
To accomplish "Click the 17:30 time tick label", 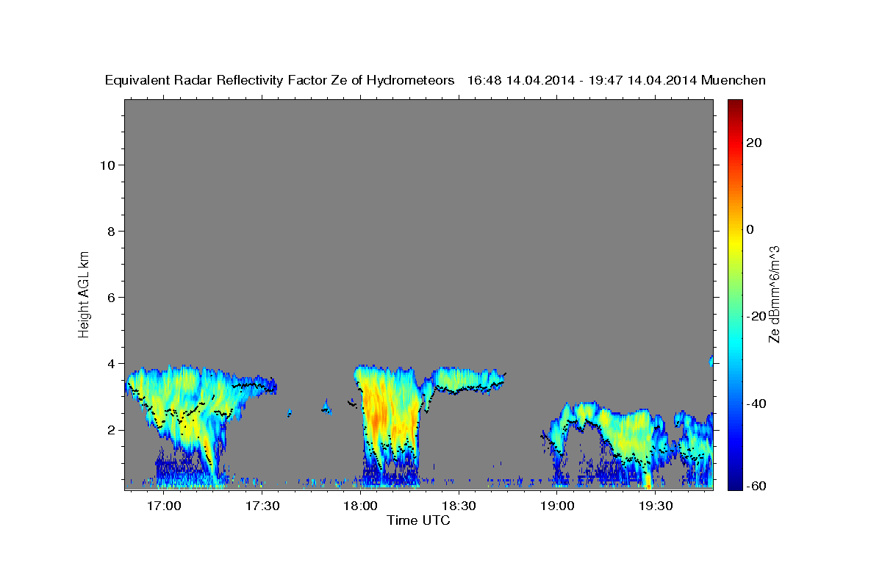I will (262, 506).
